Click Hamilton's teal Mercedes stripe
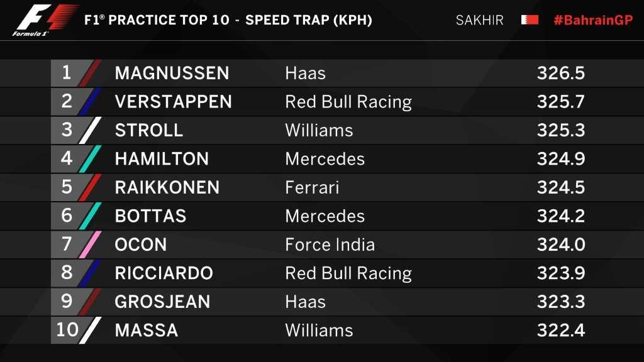 (89, 158)
